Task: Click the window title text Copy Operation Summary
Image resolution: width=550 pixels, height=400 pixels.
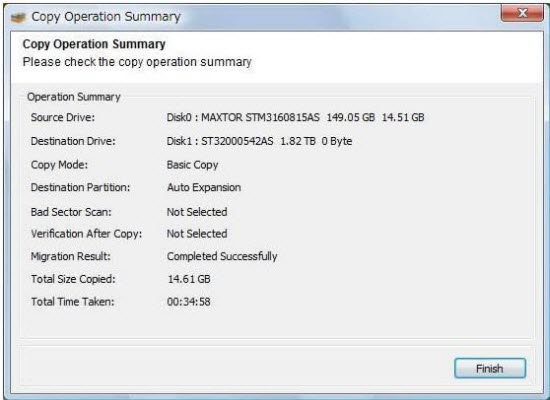Action: (106, 16)
